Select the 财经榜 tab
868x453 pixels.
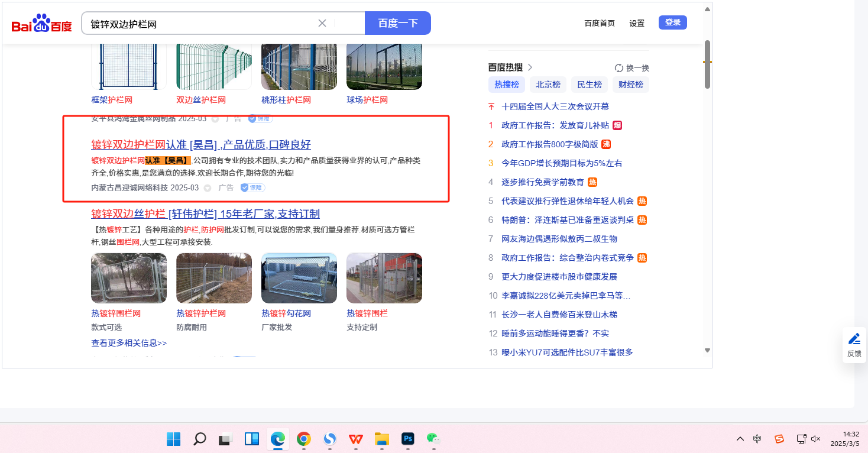(630, 85)
